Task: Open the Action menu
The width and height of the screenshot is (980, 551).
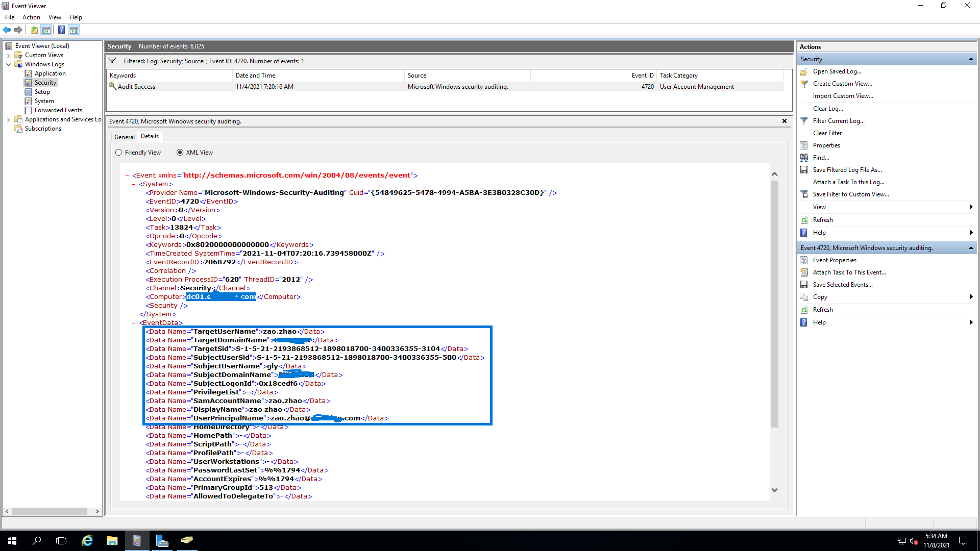Action: coord(31,17)
